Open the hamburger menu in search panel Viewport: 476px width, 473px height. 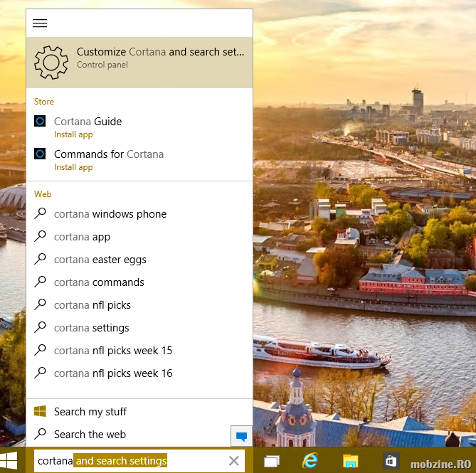[x=40, y=23]
